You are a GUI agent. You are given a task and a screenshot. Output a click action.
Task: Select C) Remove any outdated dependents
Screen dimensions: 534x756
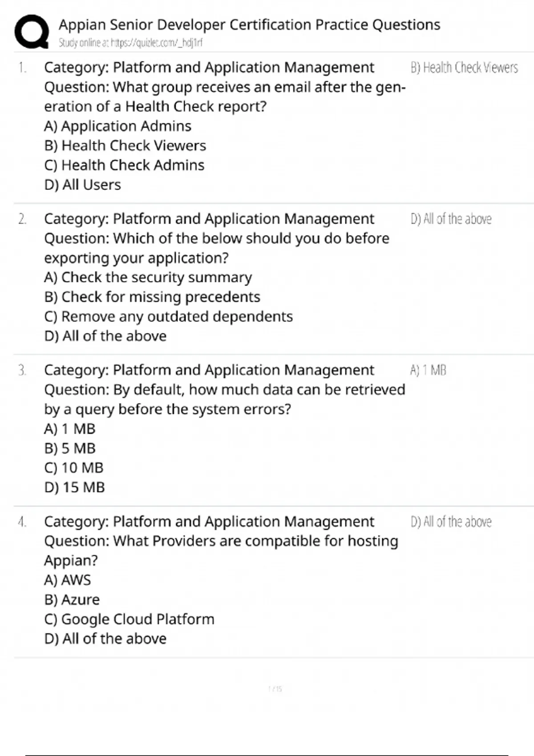pos(168,317)
